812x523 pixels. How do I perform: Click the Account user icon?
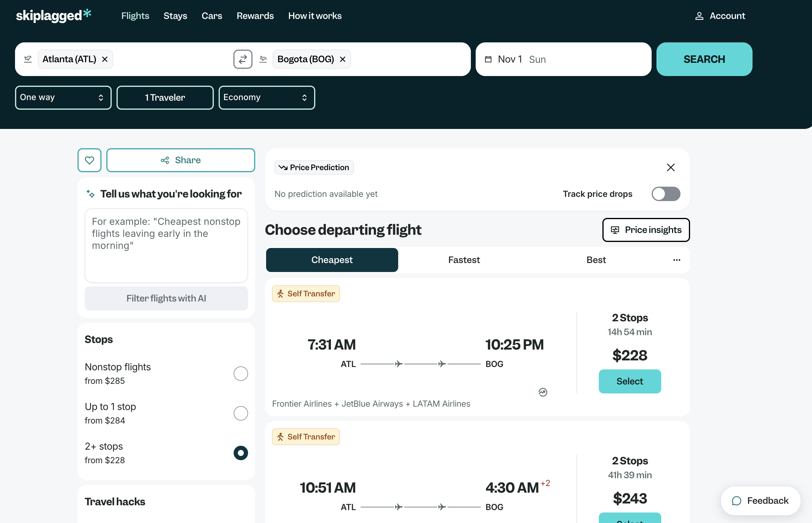(x=699, y=16)
